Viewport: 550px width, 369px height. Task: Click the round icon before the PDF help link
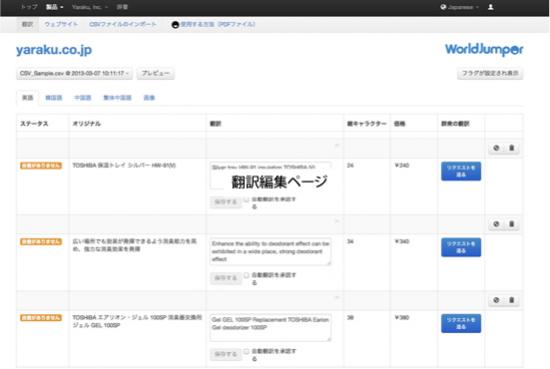pos(175,25)
